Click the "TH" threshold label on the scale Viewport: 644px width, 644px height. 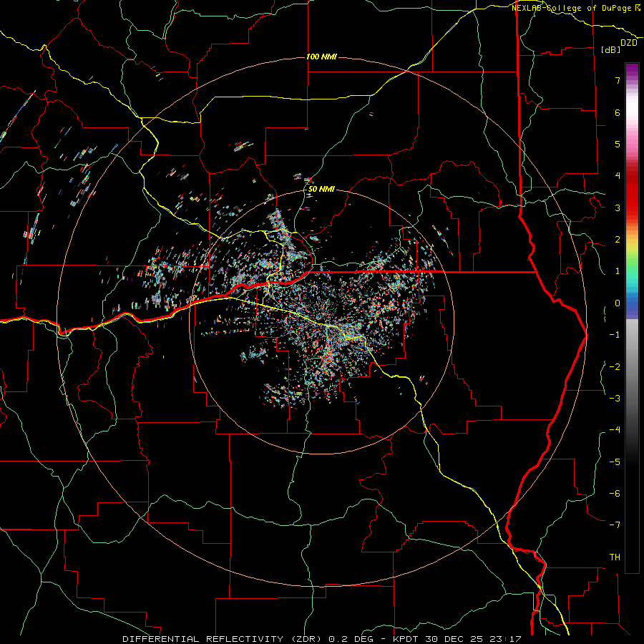[x=615, y=557]
